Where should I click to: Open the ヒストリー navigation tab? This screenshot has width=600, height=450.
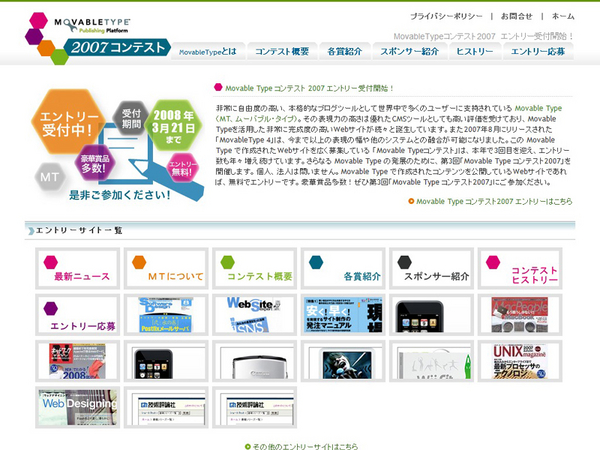(x=474, y=52)
